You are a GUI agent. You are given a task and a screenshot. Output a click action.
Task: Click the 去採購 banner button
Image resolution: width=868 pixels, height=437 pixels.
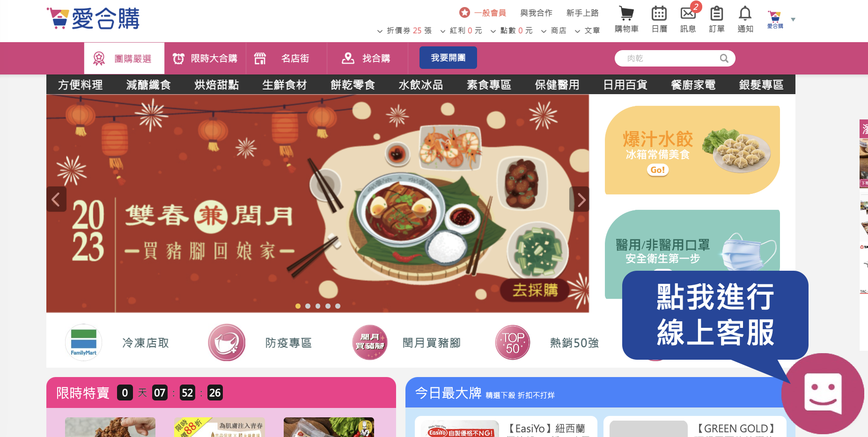(535, 290)
